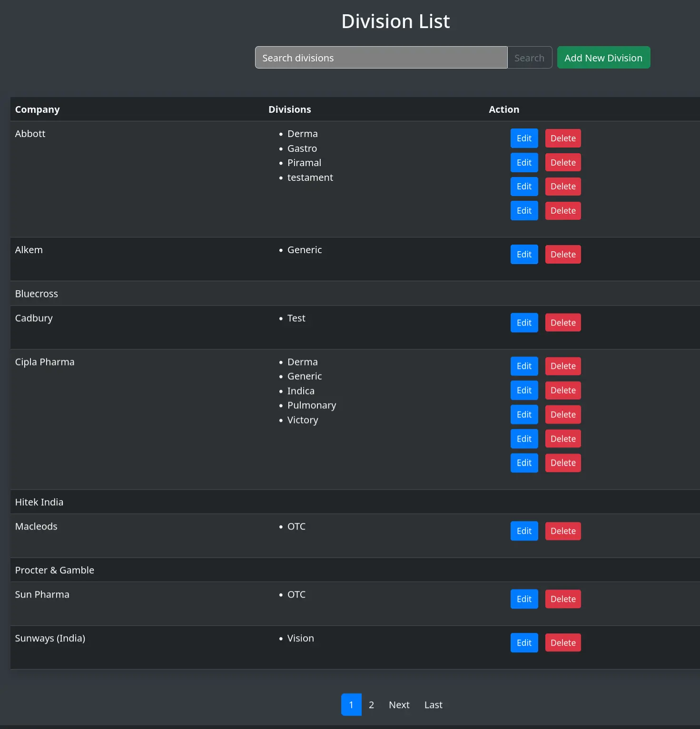Click the Indica division under Cipla Pharma
This screenshot has height=729, width=700.
click(x=301, y=391)
